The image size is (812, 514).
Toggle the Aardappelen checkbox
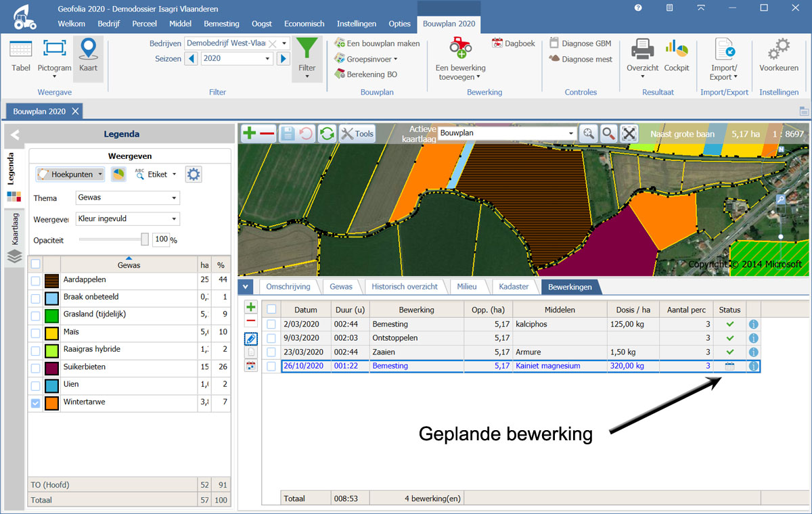coord(35,280)
